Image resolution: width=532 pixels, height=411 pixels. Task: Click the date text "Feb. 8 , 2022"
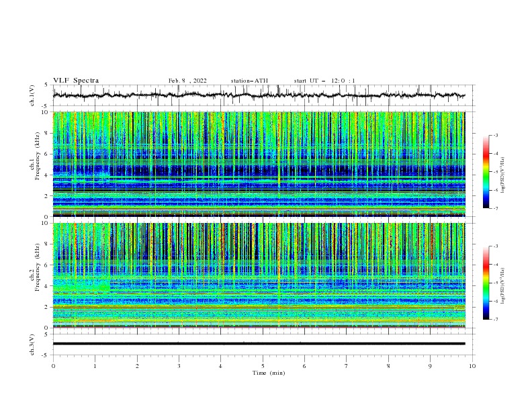[187, 81]
